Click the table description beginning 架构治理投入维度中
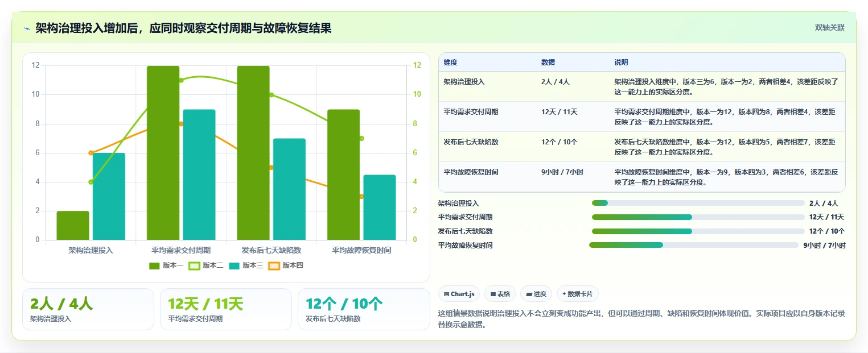Image resolution: width=868 pixels, height=353 pixels. [x=726, y=86]
